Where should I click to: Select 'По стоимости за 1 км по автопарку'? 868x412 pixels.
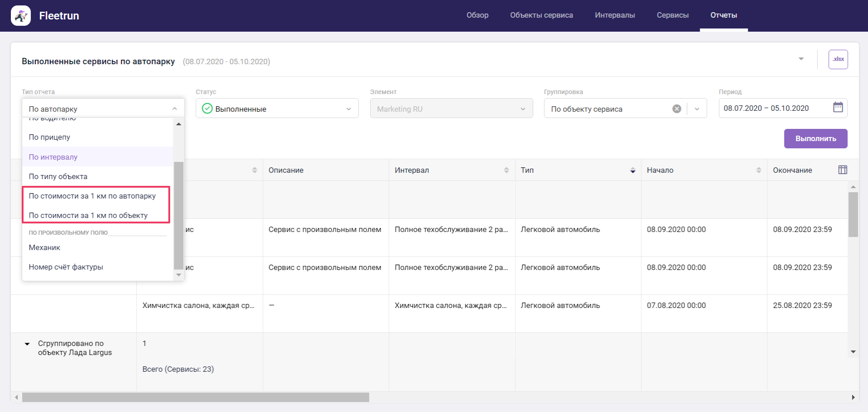tap(92, 196)
